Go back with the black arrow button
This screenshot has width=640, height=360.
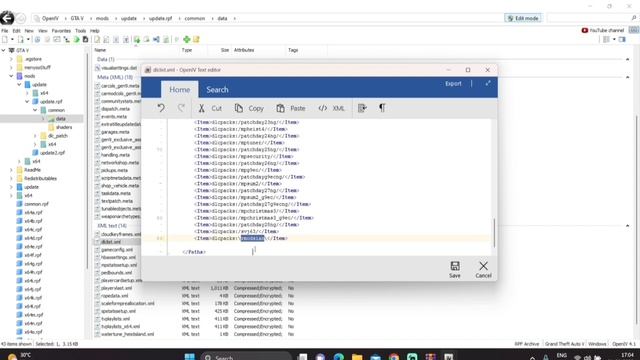coord(7,18)
